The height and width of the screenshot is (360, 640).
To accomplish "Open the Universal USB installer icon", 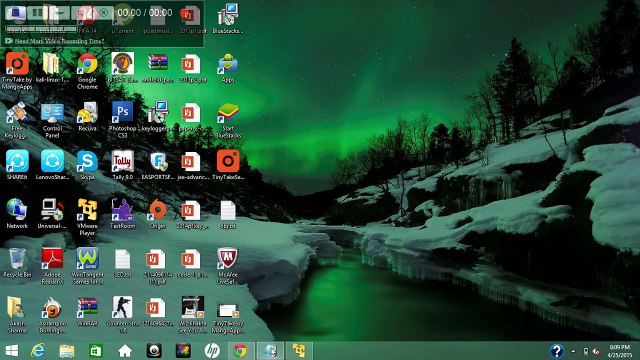I will tap(52, 213).
